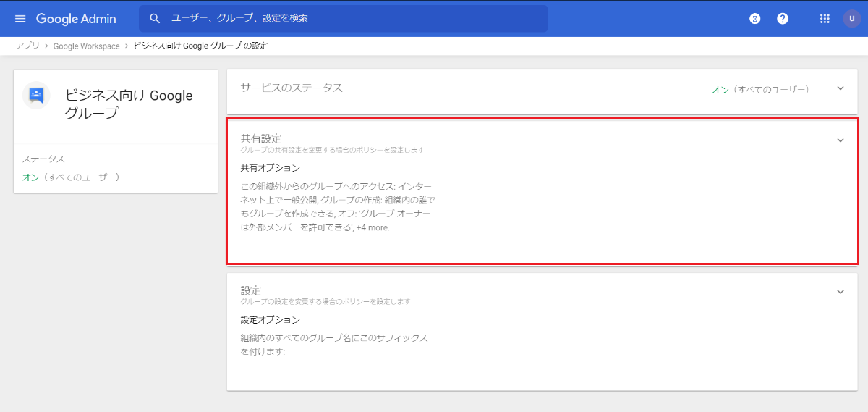Expand the 共有設定 section chevron

841,140
